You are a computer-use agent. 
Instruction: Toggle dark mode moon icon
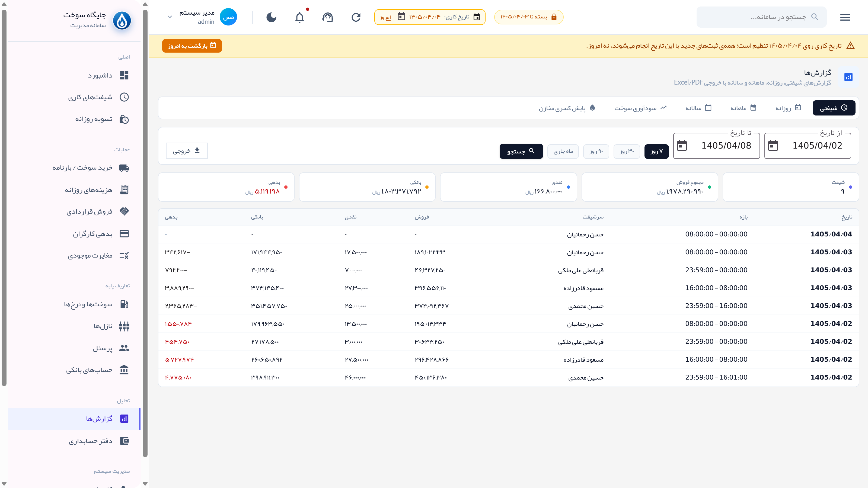[x=271, y=17]
